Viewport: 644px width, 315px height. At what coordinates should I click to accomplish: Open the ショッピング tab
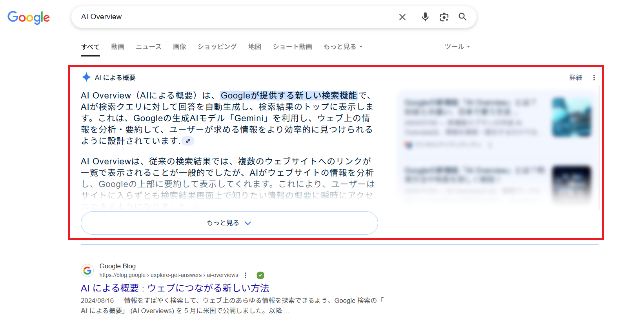click(217, 47)
